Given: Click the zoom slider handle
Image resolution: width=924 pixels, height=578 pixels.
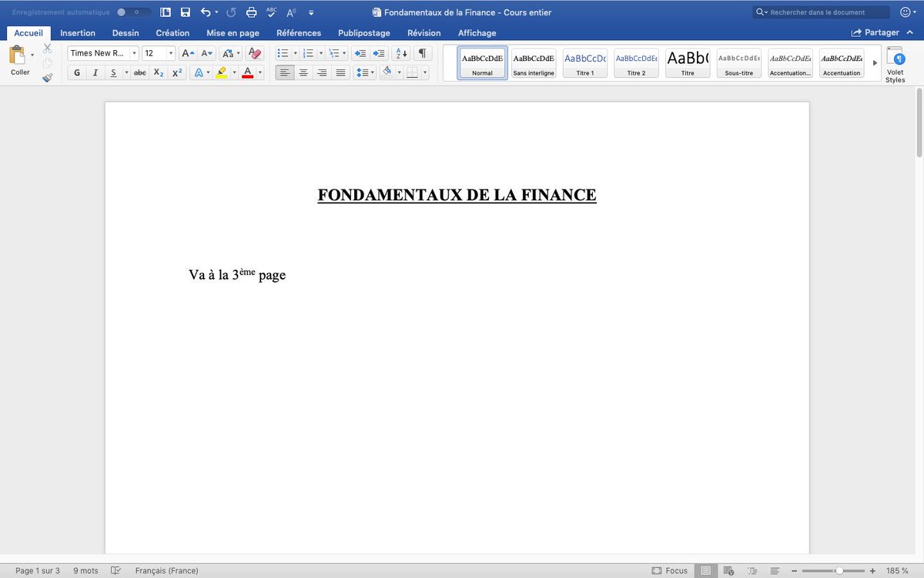Looking at the screenshot, I should (x=838, y=570).
